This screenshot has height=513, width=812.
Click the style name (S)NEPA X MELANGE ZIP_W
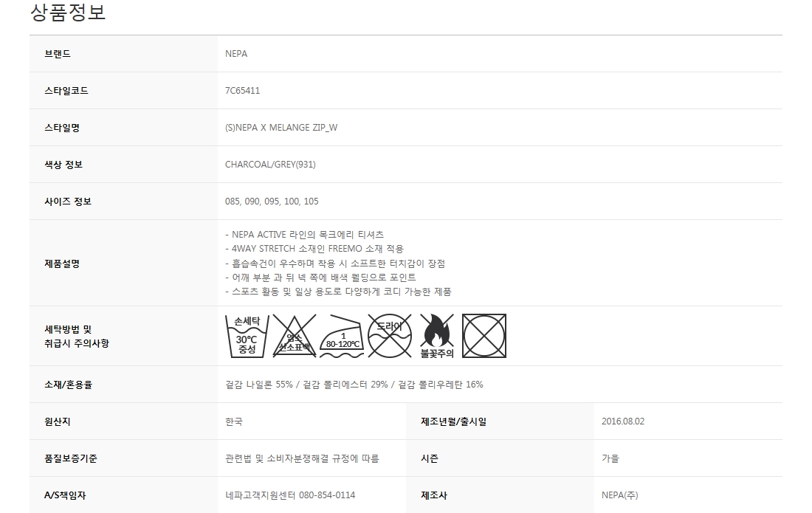(x=281, y=128)
